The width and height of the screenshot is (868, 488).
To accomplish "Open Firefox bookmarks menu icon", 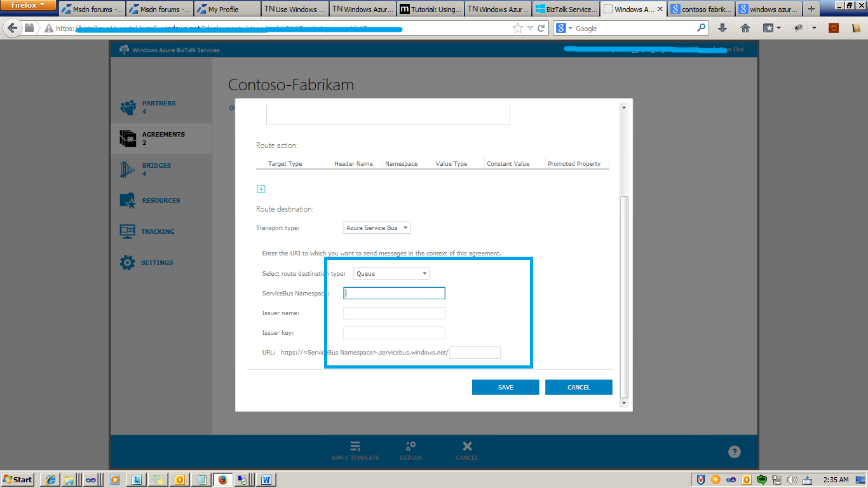I will tap(772, 28).
